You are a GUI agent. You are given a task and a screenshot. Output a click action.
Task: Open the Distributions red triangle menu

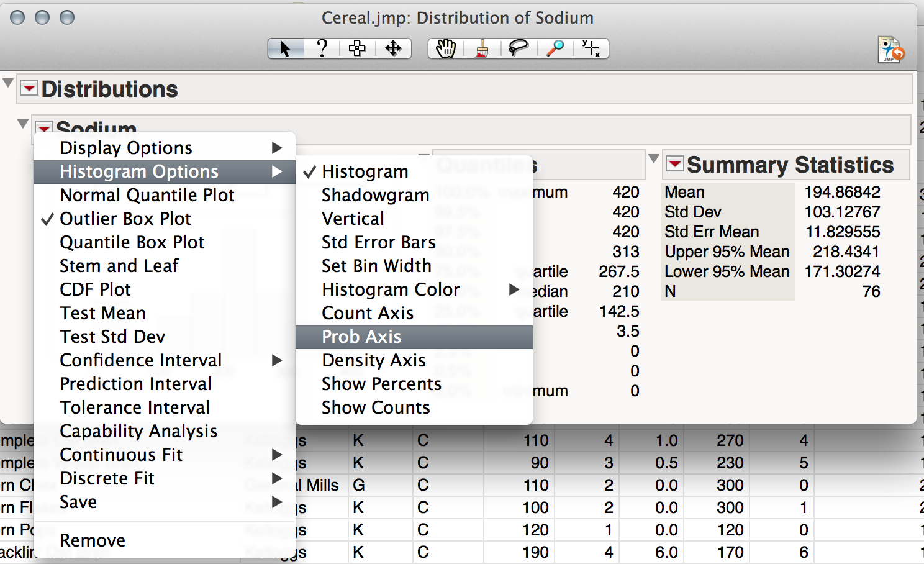(x=29, y=88)
